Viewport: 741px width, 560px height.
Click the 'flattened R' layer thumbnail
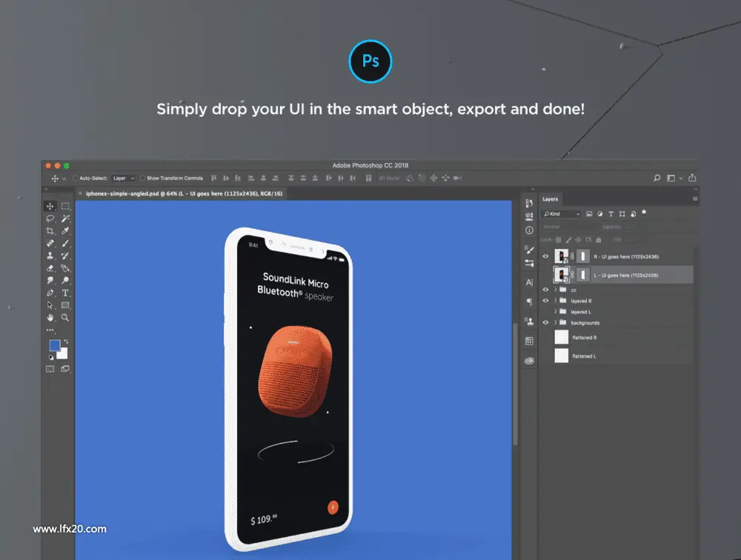[x=562, y=338]
